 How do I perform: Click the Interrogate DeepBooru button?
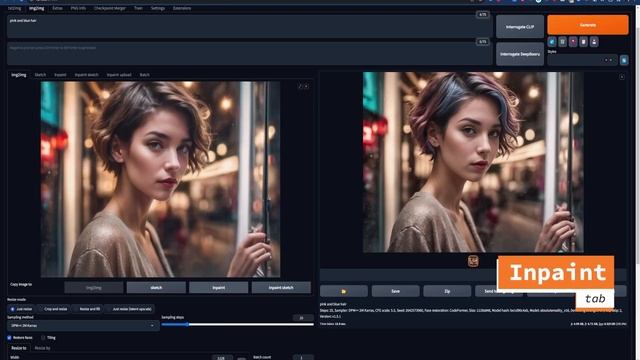[x=520, y=54]
